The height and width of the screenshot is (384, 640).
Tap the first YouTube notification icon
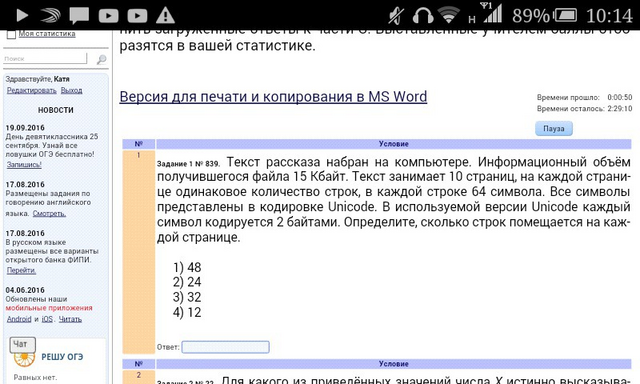[x=109, y=16]
